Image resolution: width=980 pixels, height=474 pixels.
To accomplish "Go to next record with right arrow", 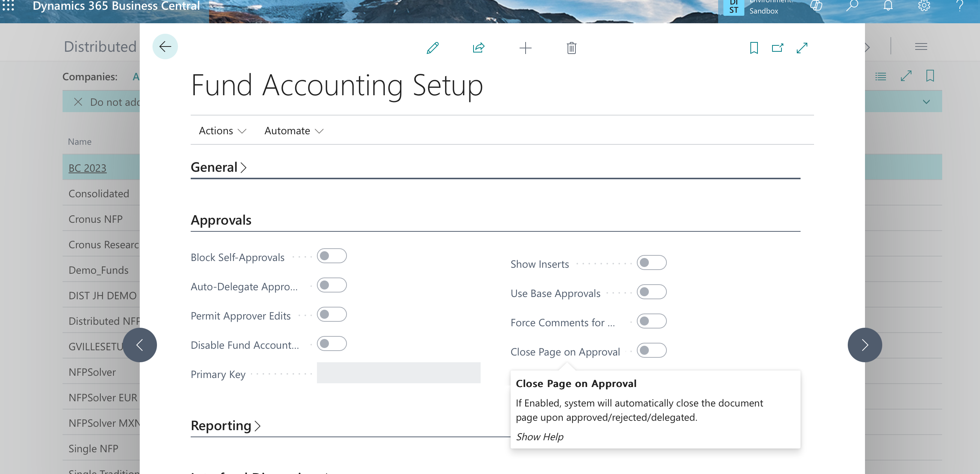I will (864, 345).
